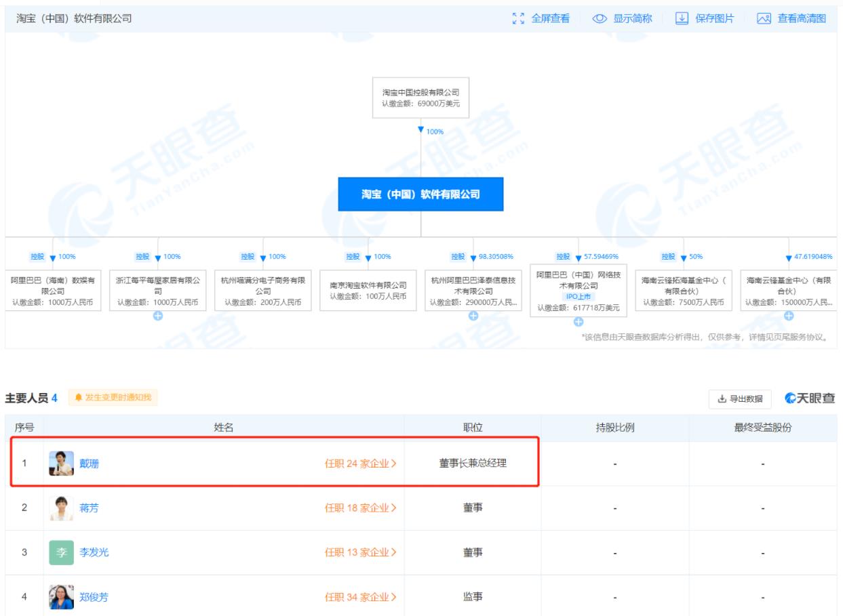Open 戴珊 name link
Viewport: 843px width, 616px height.
pos(90,464)
